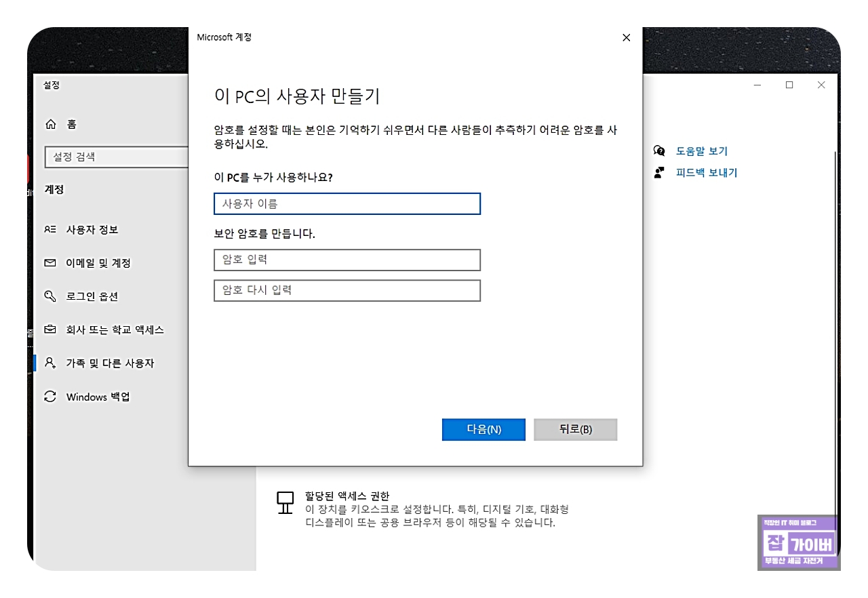Click the 도움말 보기 chat bubble icon
The width and height of the screenshot is (868, 598).
click(659, 151)
